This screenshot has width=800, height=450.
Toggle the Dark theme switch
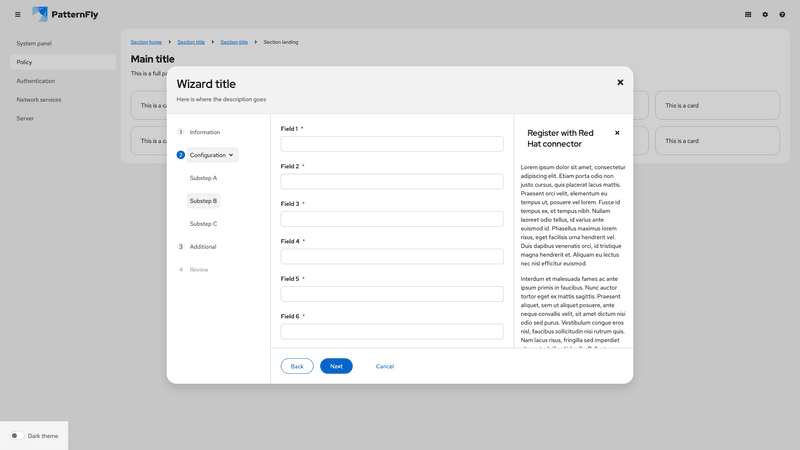coord(17,436)
